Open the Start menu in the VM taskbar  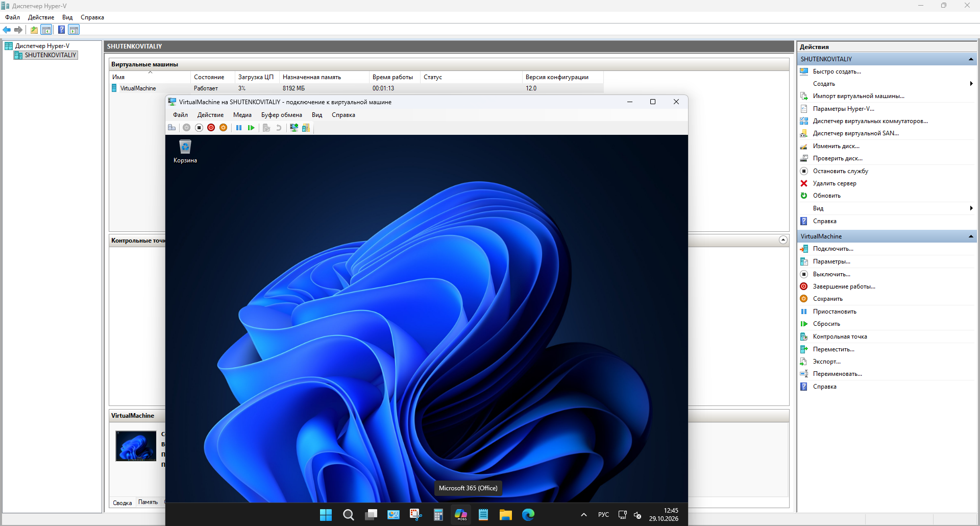tap(326, 515)
